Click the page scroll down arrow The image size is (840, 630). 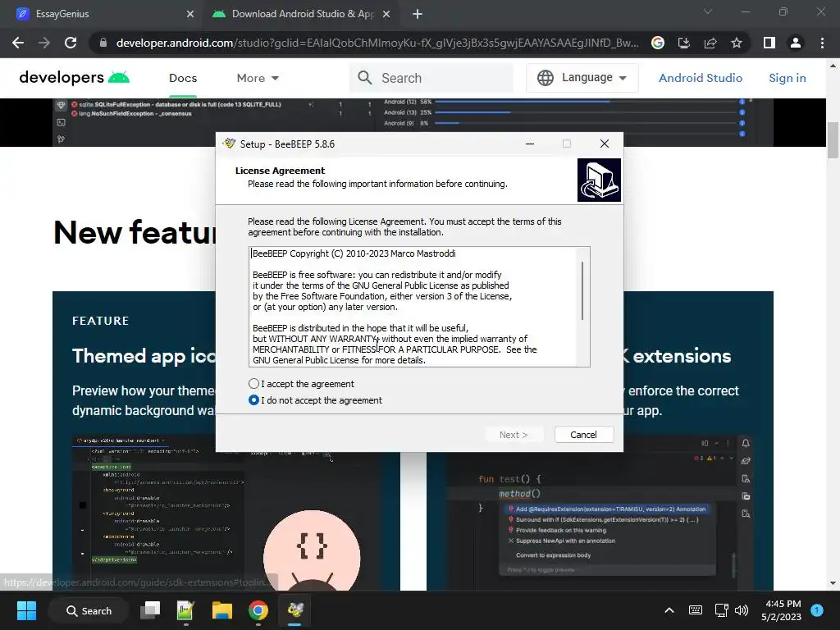[833, 583]
